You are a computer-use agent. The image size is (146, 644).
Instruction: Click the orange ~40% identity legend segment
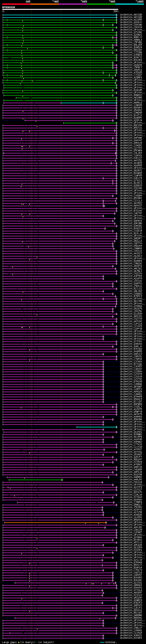[45, 4]
